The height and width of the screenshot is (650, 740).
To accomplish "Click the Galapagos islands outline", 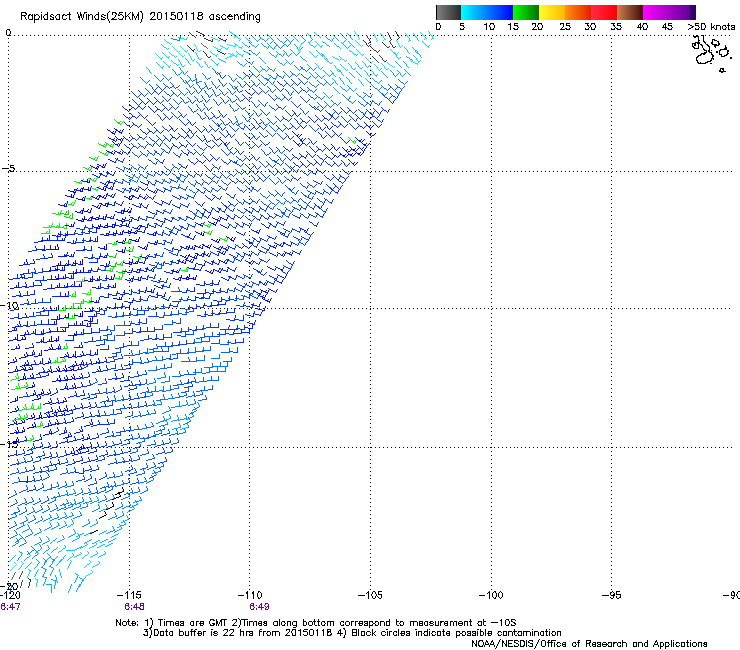I will (x=711, y=54).
